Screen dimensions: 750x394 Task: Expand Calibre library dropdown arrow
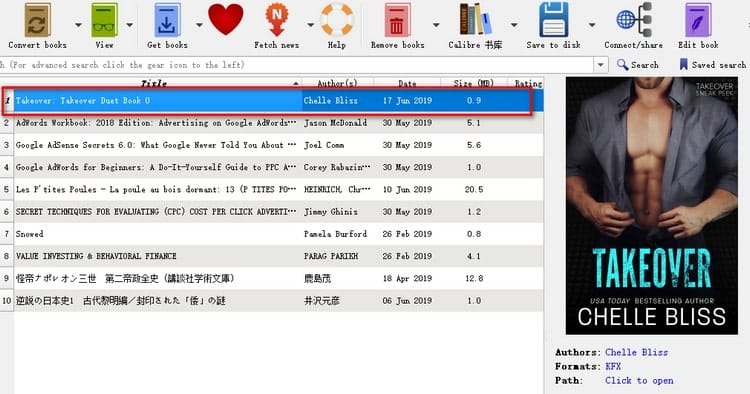click(514, 25)
